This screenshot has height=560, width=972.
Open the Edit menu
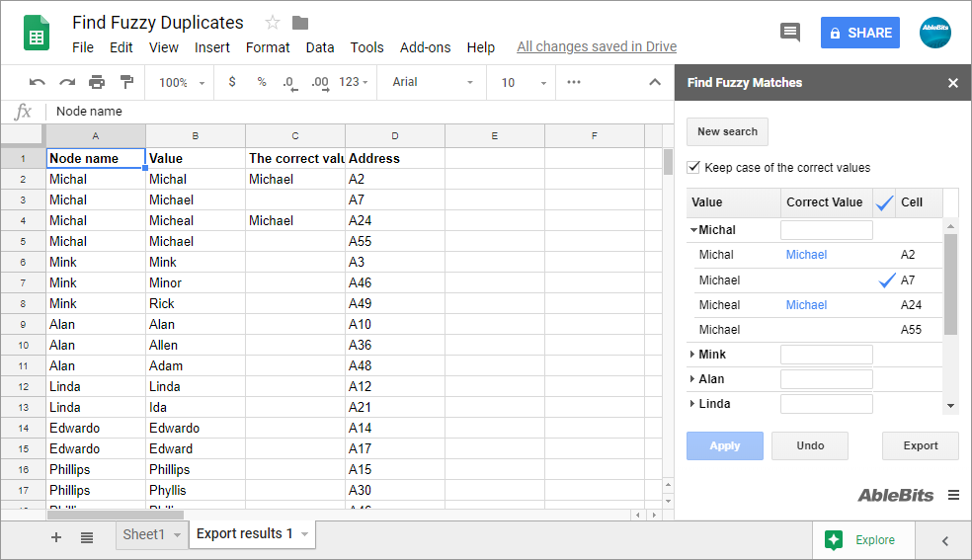(121, 47)
